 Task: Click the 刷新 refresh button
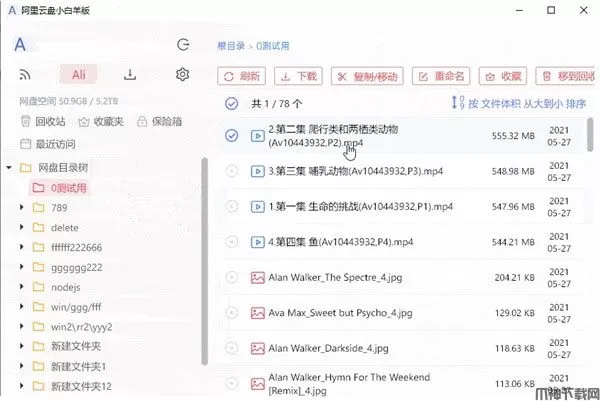241,77
